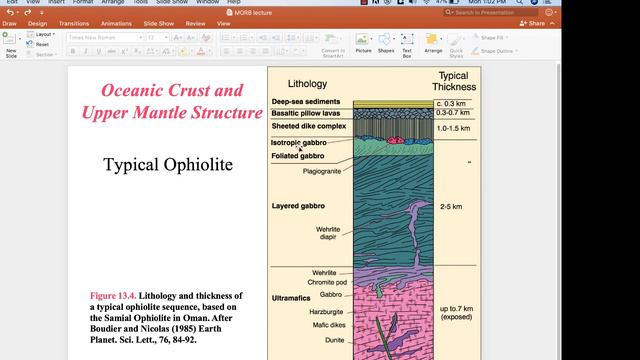The height and width of the screenshot is (360, 640).
Task: Open the font color dropdown arrow
Action: point(209,52)
